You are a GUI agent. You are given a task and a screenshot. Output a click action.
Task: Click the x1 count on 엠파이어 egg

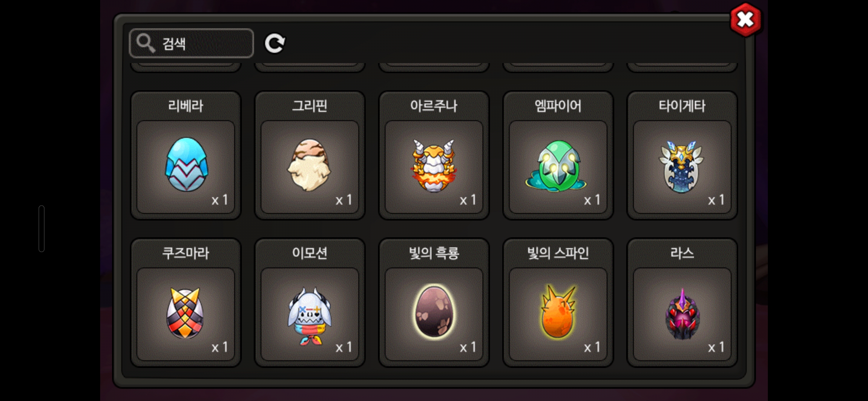592,200
